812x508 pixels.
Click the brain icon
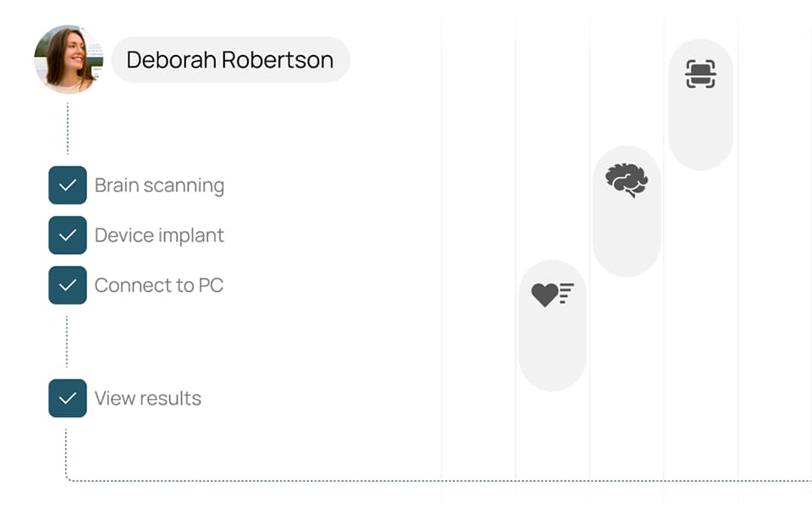point(626,179)
